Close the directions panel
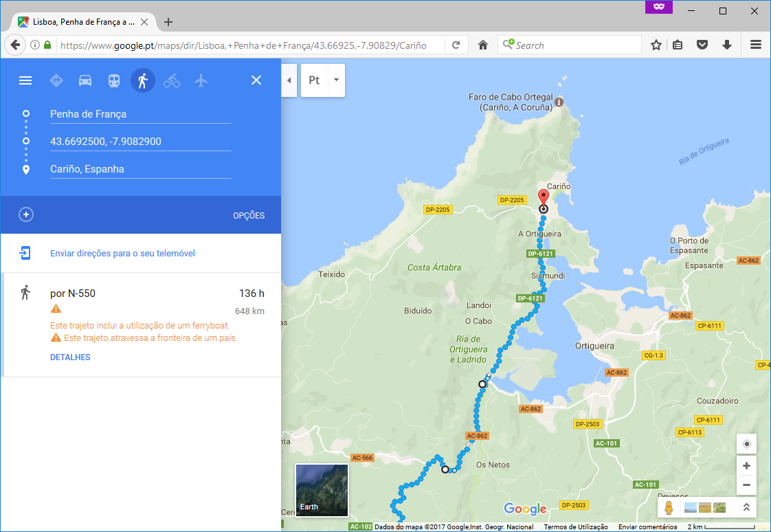 [256, 80]
